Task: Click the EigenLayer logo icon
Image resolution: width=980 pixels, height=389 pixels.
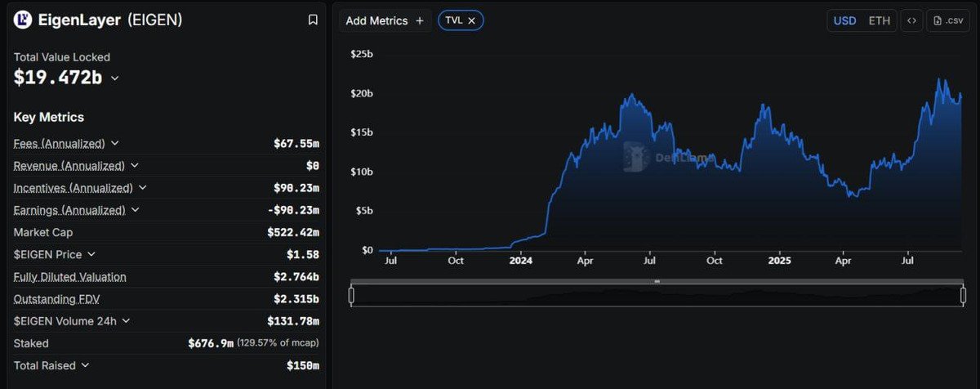Action: 23,20
